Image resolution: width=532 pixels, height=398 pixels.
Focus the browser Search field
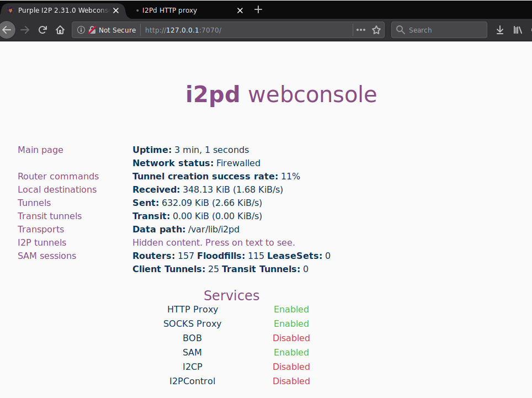439,30
